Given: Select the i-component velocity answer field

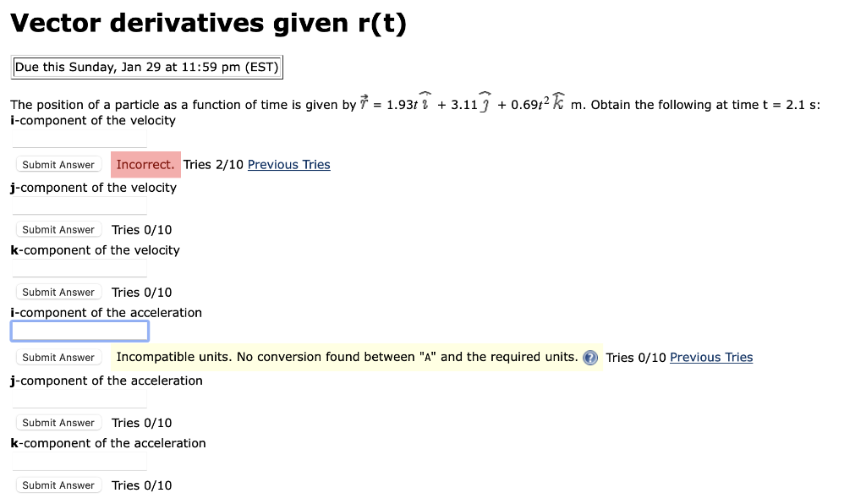Looking at the screenshot, I should click(79, 140).
